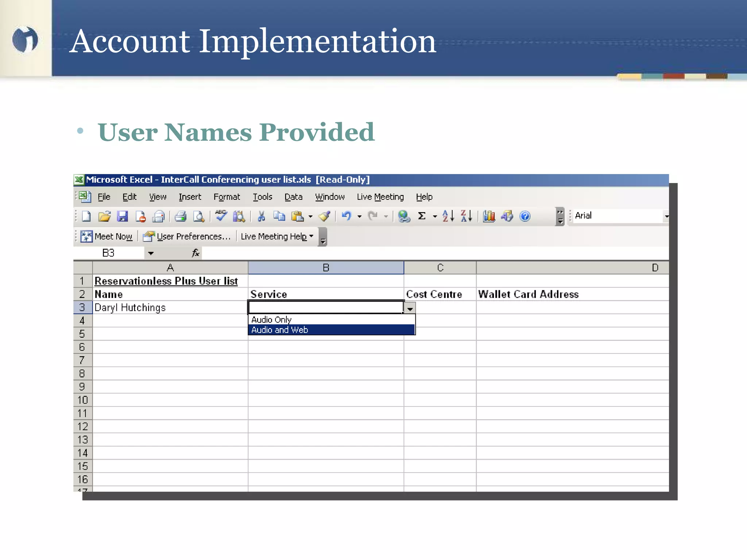Viewport: 747px width, 560px height.
Task: Open the cell B3 validation dropdown arrow
Action: click(x=410, y=308)
